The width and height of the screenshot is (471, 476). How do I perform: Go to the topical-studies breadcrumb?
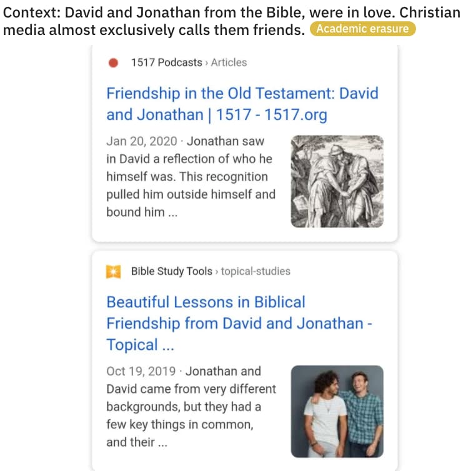(255, 271)
